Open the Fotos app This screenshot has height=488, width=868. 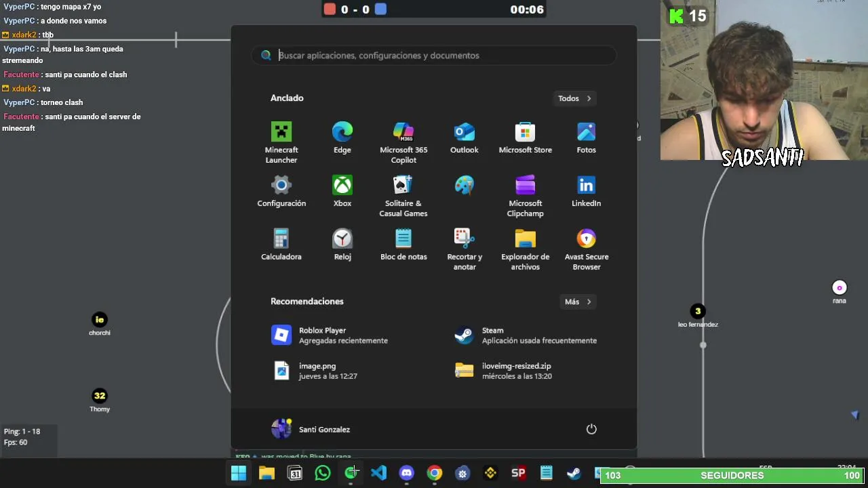tap(587, 138)
